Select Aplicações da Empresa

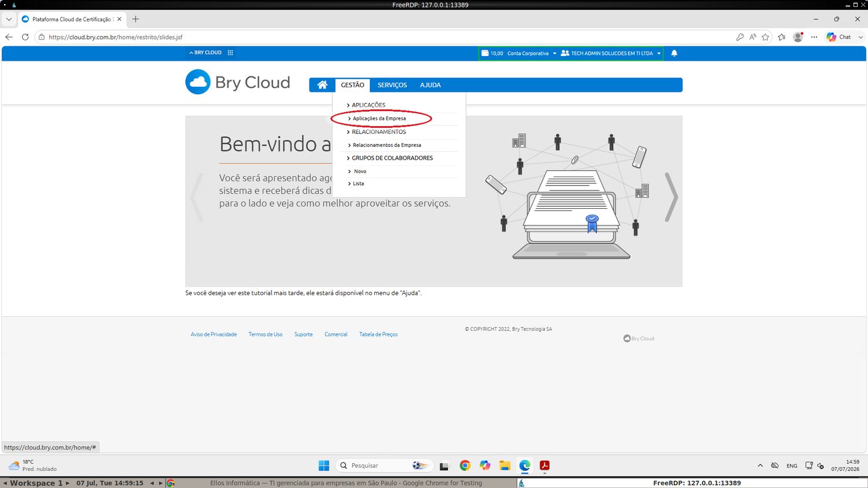(379, 119)
